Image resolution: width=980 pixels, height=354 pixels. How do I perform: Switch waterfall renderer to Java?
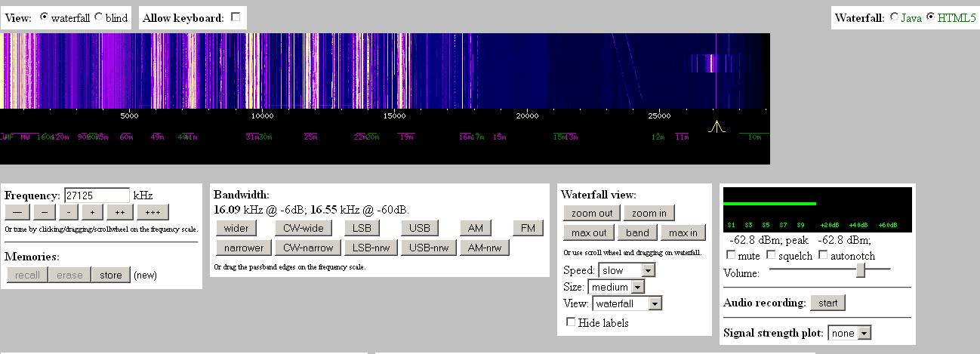click(895, 17)
